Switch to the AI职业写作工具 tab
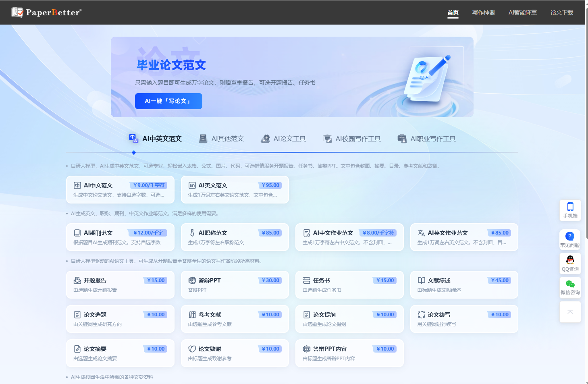Image resolution: width=588 pixels, height=384 pixels. (426, 139)
